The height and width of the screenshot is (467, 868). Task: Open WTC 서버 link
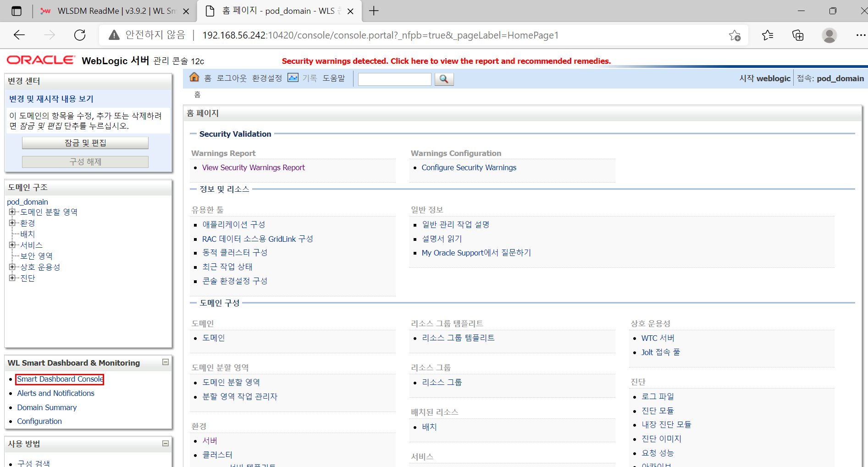658,338
